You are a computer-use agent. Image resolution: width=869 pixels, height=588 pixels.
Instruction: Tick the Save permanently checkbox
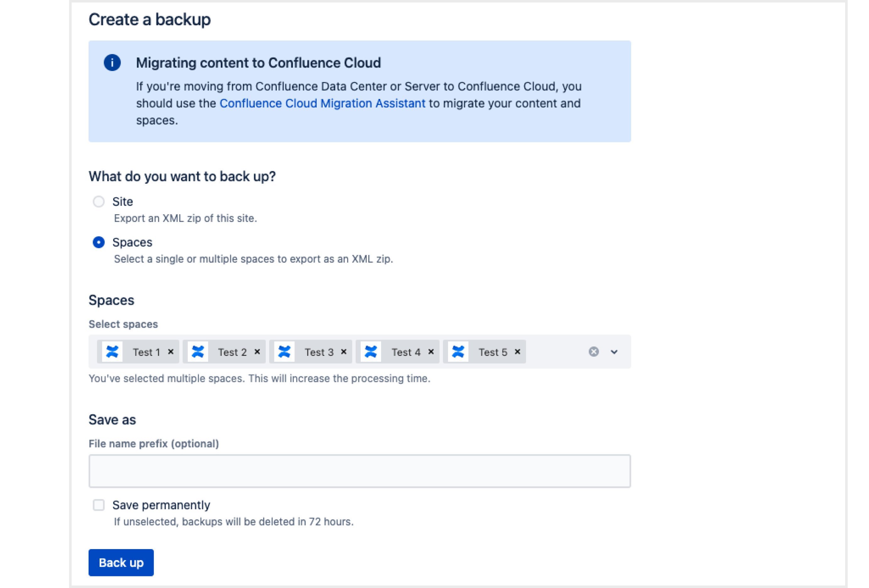(99, 505)
